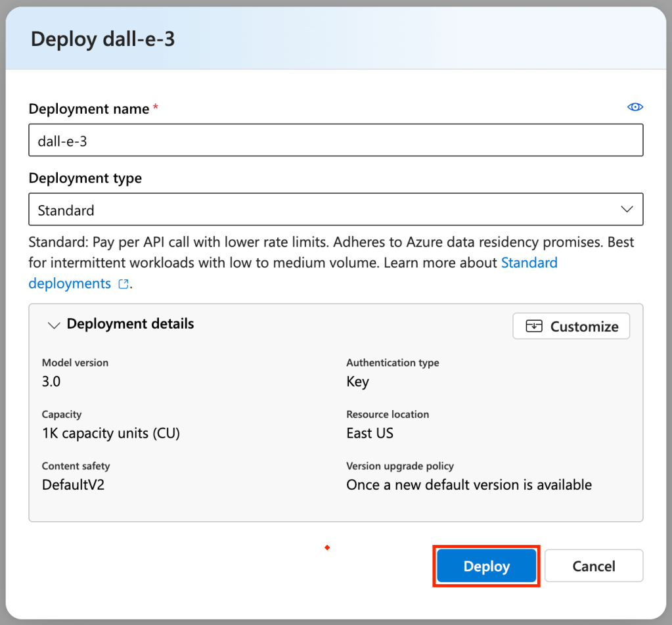This screenshot has height=625, width=672.
Task: Click the Deploy button
Action: click(485, 566)
